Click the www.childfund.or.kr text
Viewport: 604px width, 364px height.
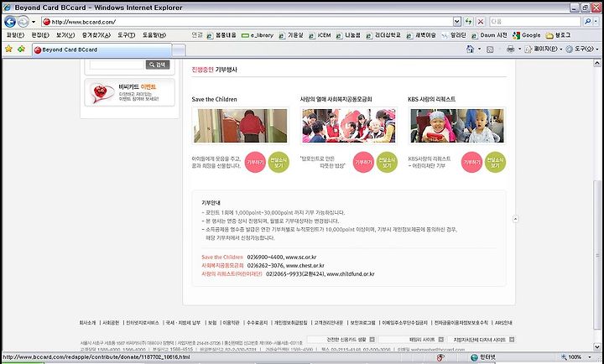[351, 274]
